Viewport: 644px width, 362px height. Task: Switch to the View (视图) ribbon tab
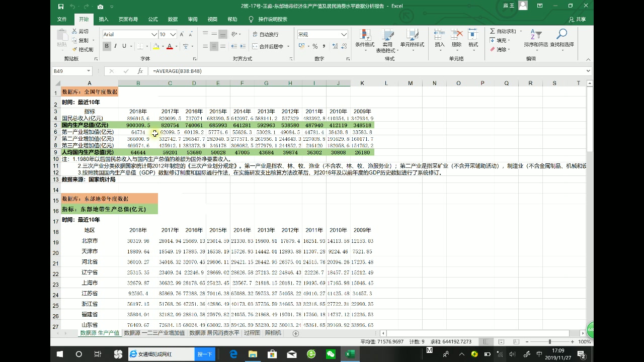(212, 19)
